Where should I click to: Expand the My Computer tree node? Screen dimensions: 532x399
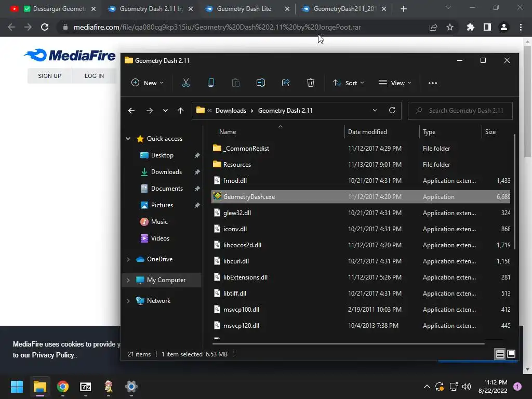128,280
